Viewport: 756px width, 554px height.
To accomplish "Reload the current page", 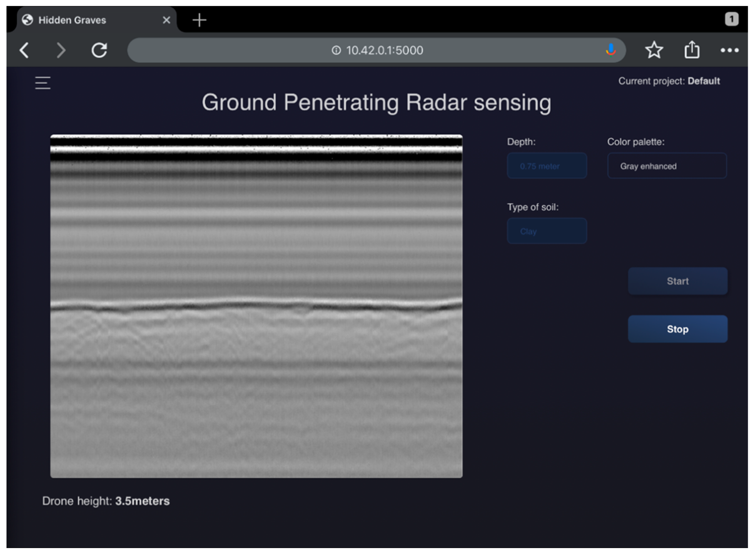I will click(99, 50).
